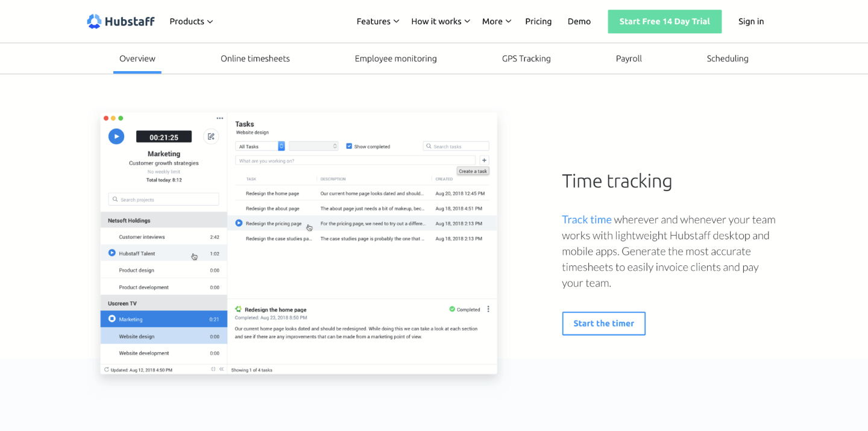Open the Pricing page
The width and height of the screenshot is (868, 431).
538,21
